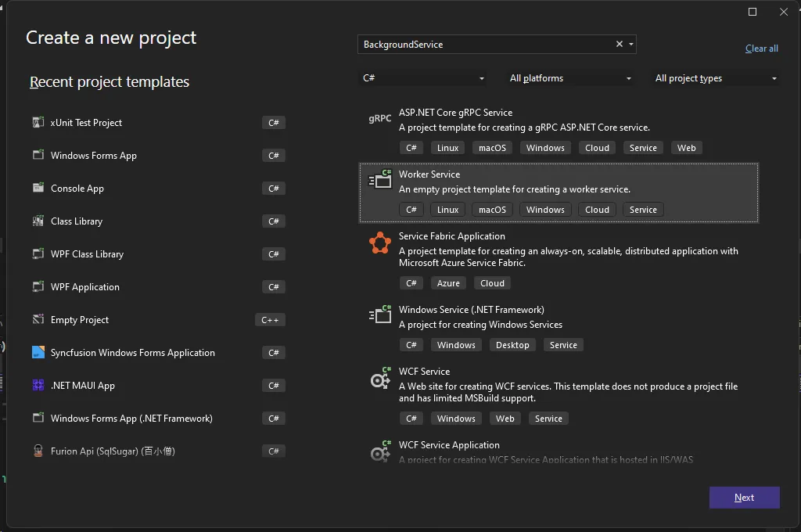Image resolution: width=801 pixels, height=532 pixels.
Task: Click the Azure tag under Service Fabric Application
Action: (x=448, y=283)
